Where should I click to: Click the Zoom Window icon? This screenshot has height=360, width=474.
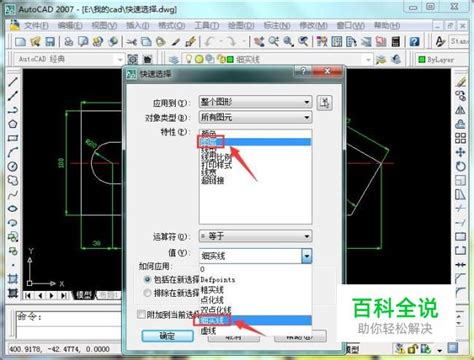point(289,42)
